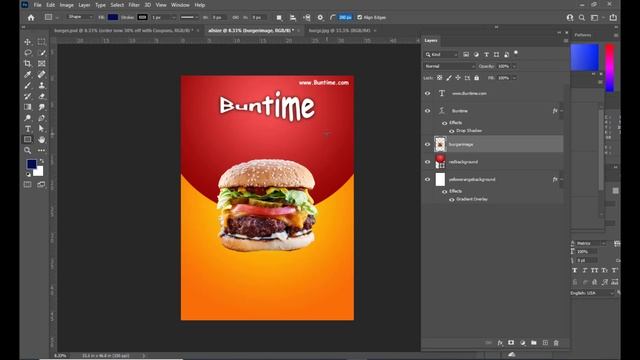Add a layer mask to burgerimage
Viewport: 640px width, 360px height.
511,343
